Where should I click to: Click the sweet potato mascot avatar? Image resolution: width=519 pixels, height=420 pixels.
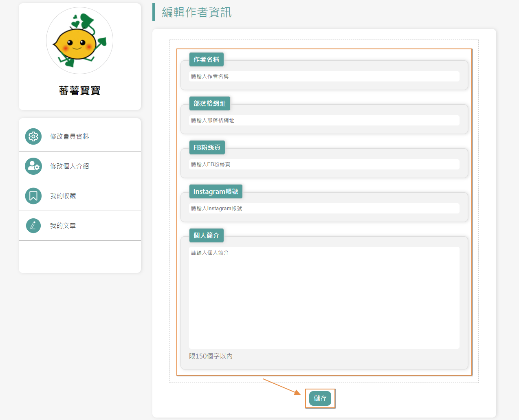pos(80,41)
